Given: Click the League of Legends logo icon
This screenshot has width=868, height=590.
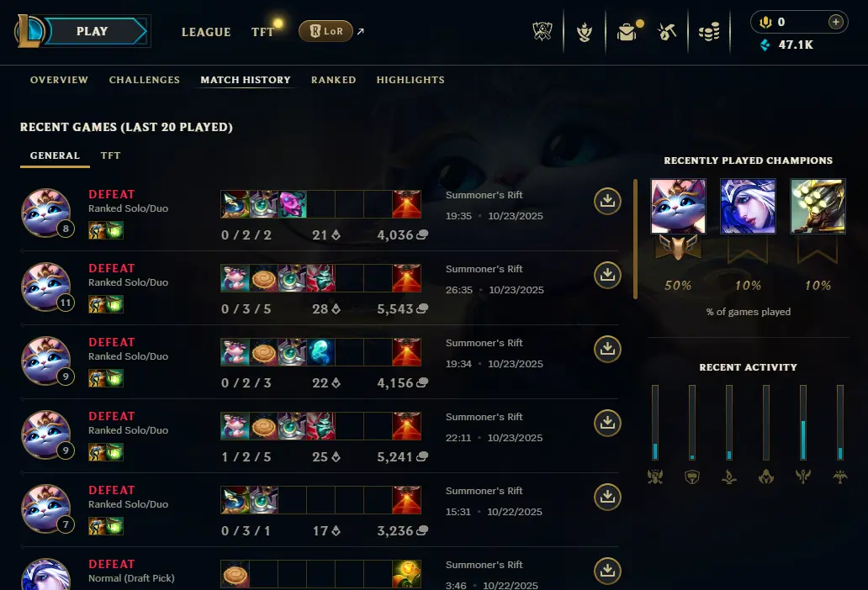Looking at the screenshot, I should click(29, 31).
